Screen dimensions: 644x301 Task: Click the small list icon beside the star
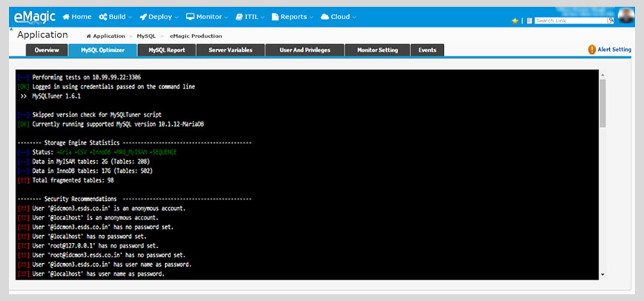pos(529,21)
